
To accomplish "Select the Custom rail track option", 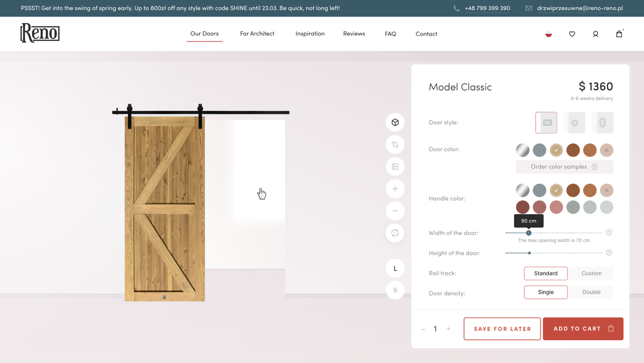I will click(x=591, y=273).
